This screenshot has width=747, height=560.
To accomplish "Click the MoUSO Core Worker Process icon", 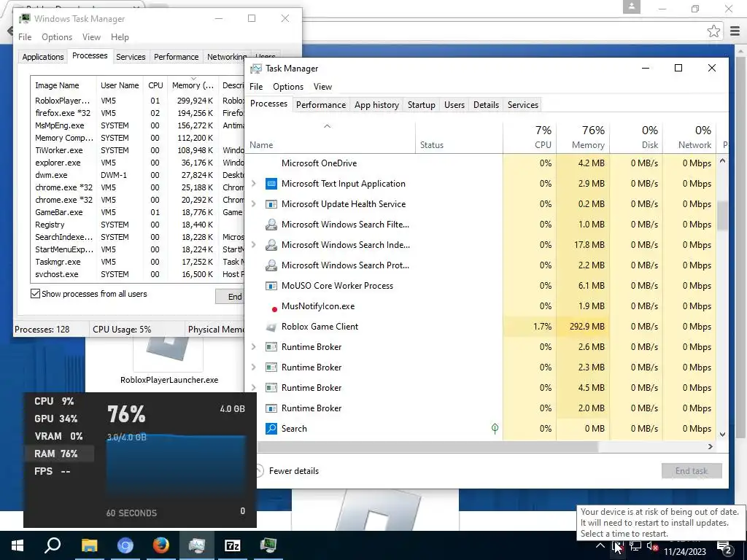I will click(271, 286).
